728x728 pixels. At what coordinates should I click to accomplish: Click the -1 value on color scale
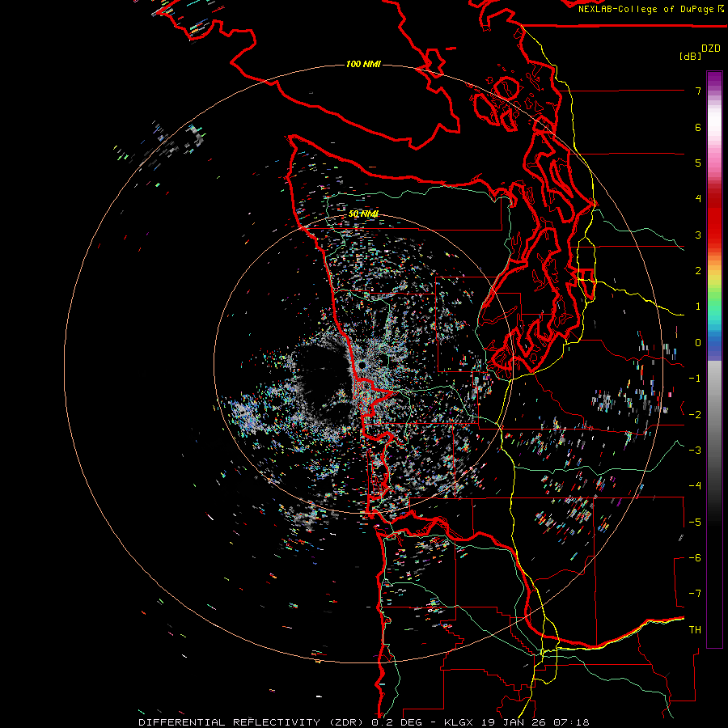(695, 379)
